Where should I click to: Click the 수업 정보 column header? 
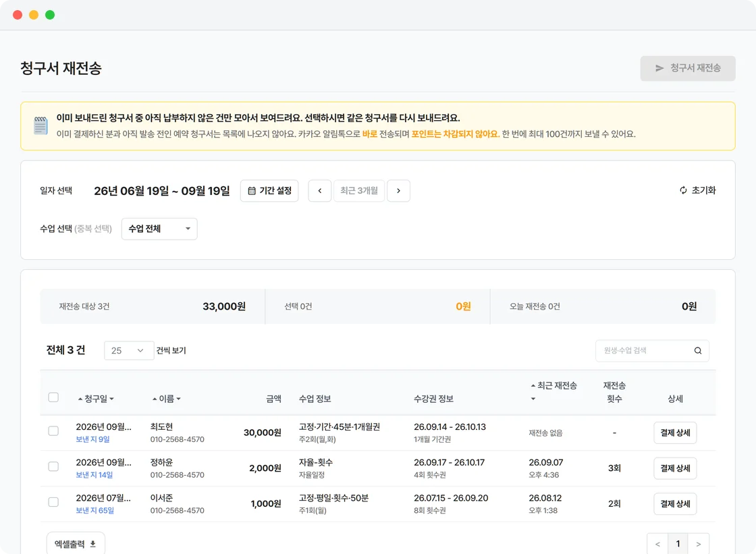tap(315, 399)
